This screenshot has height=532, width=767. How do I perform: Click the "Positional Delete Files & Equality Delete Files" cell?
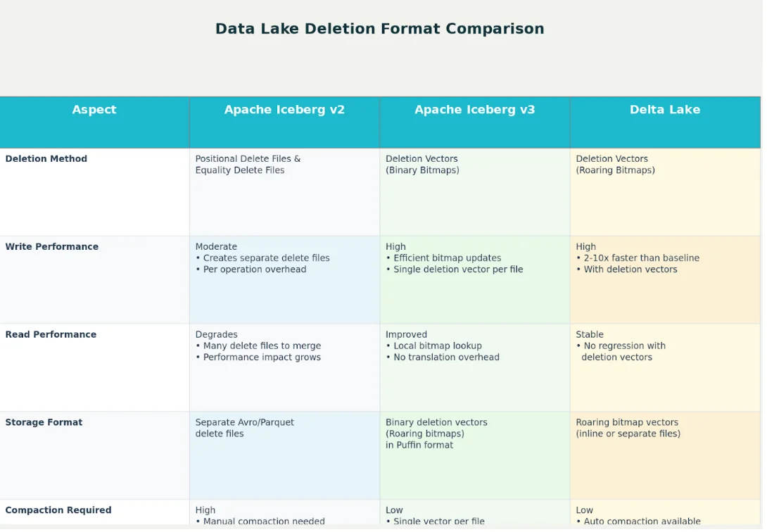[x=248, y=165]
